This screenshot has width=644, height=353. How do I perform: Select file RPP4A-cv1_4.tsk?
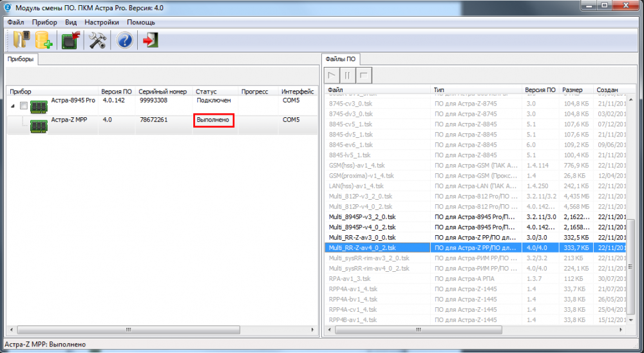coord(476,309)
